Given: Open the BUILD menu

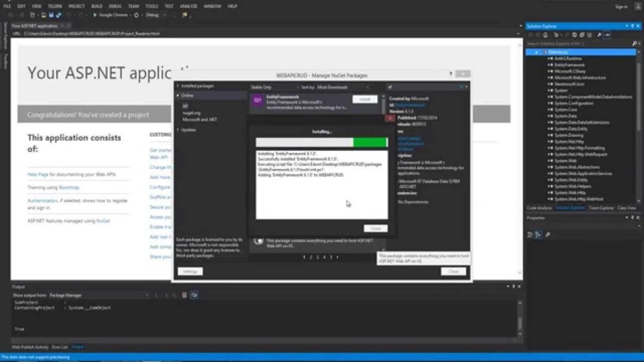Looking at the screenshot, I should (97, 6).
